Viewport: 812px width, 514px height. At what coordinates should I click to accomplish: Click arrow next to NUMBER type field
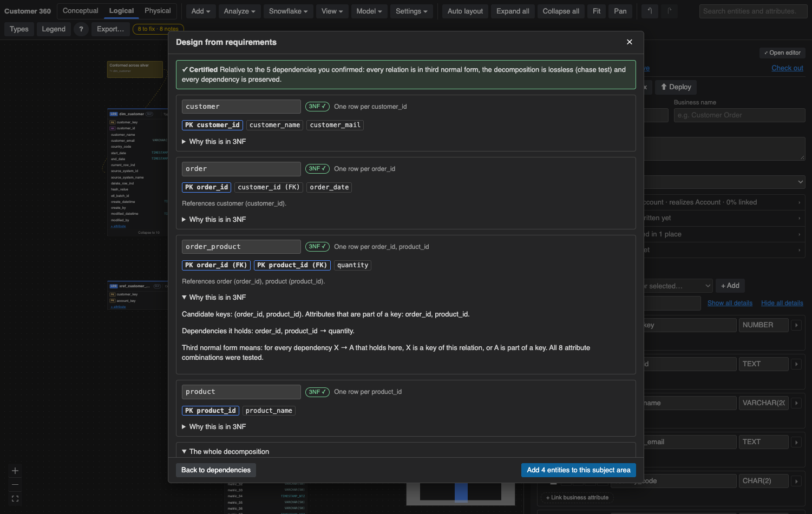tap(796, 325)
